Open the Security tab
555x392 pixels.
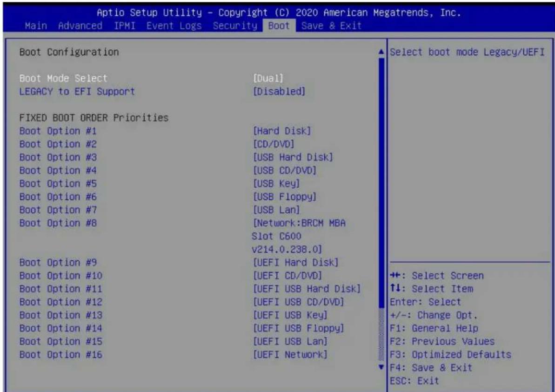tap(235, 26)
